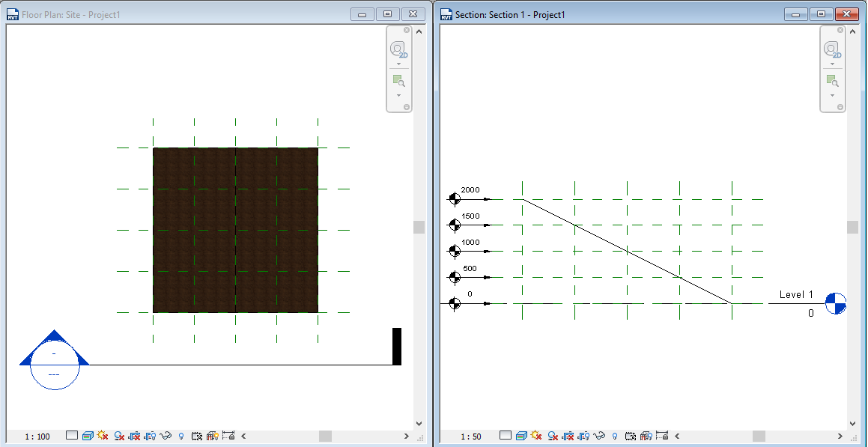Viewport: 868px width, 447px height.
Task: Open temporary view properties in Section 1
Action: click(x=631, y=435)
